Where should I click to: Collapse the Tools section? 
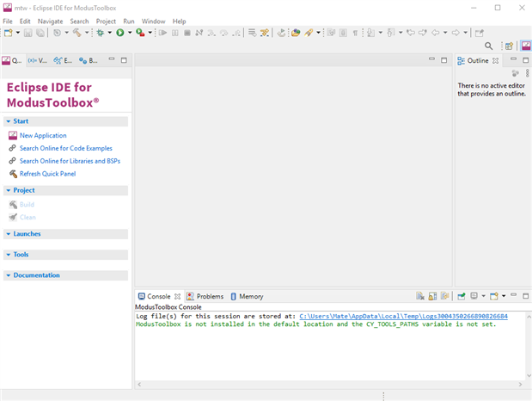pos(9,255)
